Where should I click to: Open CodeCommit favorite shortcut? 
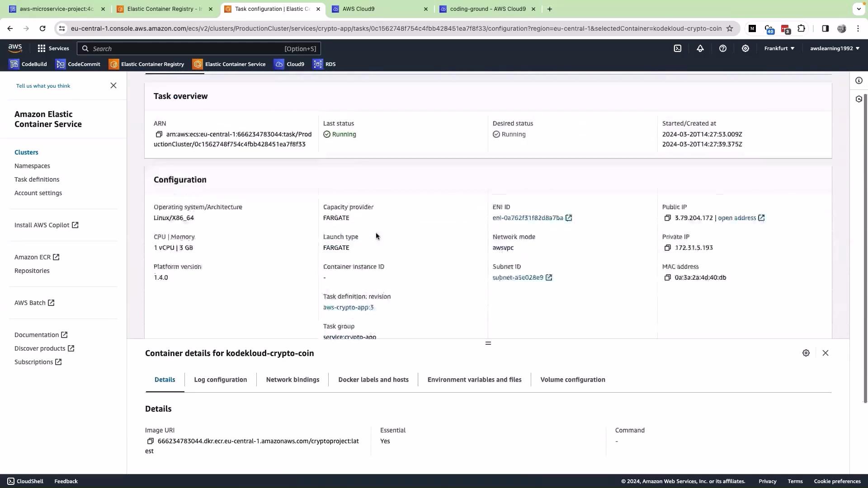78,64
